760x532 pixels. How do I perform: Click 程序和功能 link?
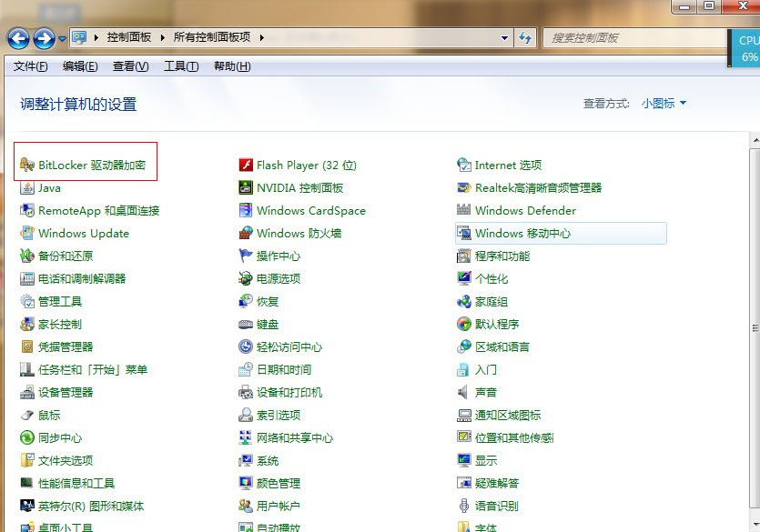(502, 256)
